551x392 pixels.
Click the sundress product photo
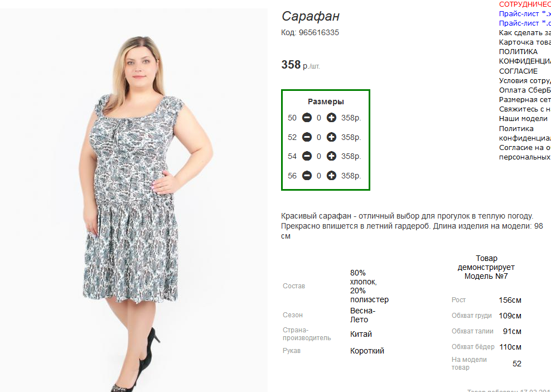point(133,200)
